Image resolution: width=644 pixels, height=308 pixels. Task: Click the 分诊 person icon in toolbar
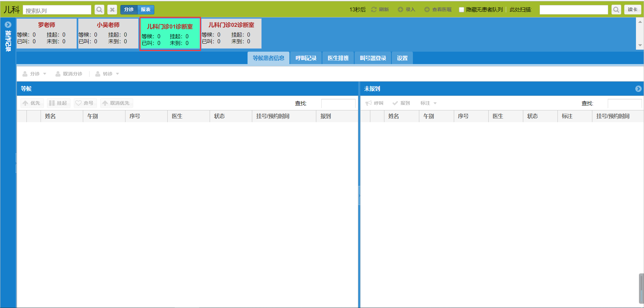click(25, 74)
